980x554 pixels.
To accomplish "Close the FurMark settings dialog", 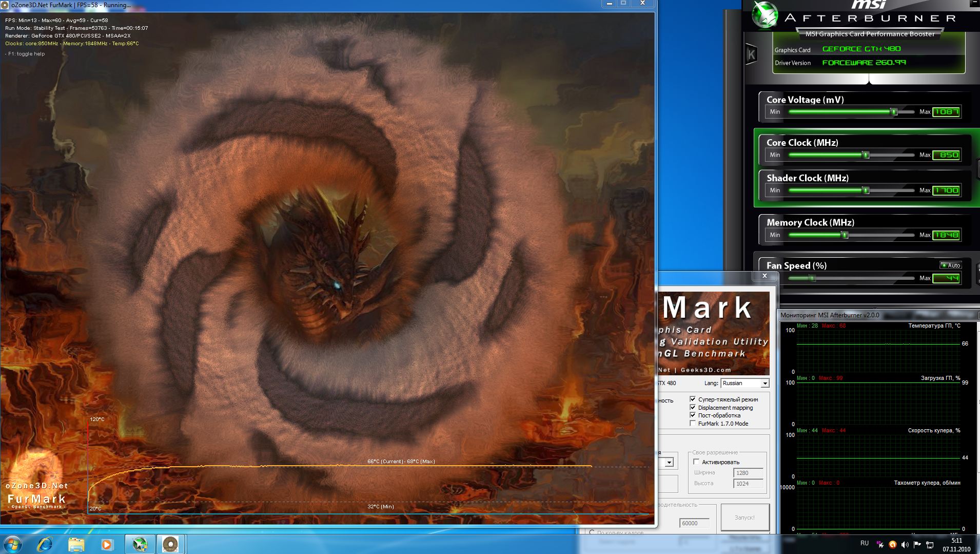I will click(765, 276).
